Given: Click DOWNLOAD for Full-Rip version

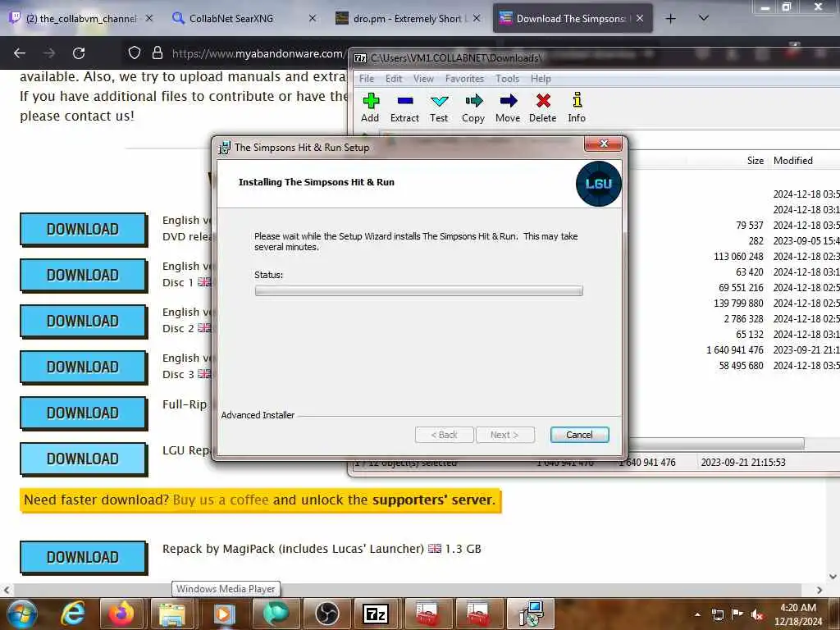Looking at the screenshot, I should coord(83,413).
